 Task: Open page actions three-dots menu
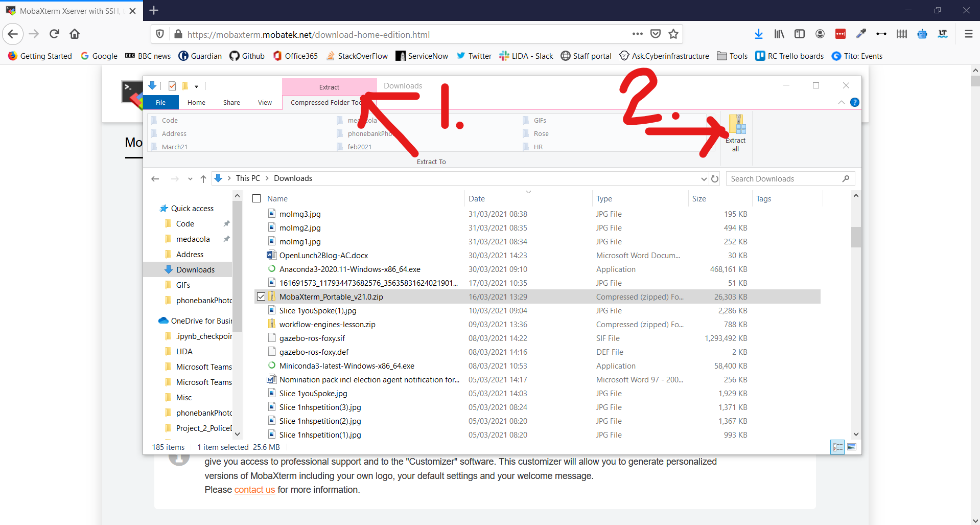click(x=637, y=34)
